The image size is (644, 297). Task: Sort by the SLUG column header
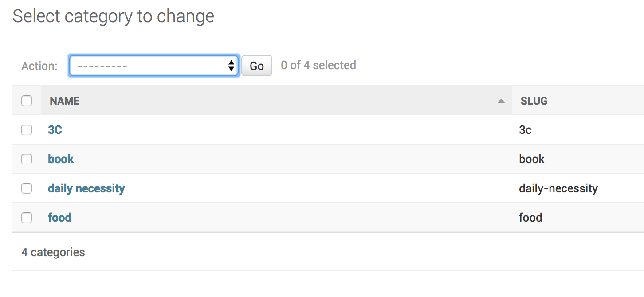tap(534, 101)
